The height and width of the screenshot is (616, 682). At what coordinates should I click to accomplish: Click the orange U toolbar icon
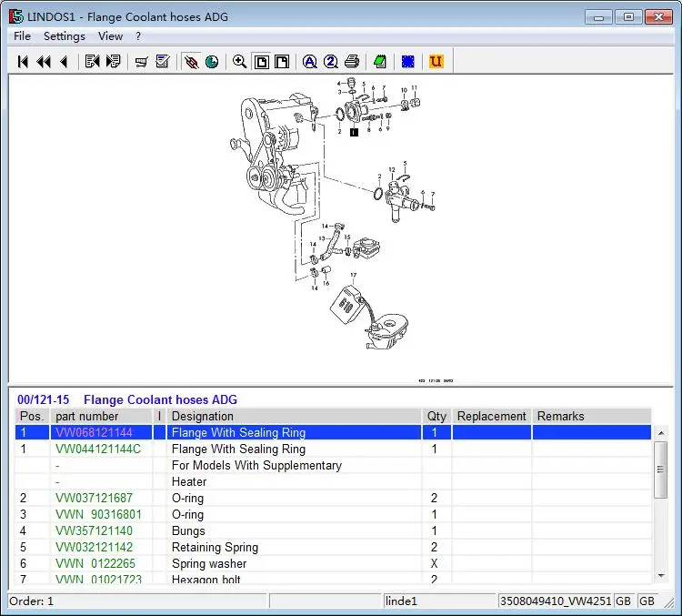pyautogui.click(x=436, y=62)
